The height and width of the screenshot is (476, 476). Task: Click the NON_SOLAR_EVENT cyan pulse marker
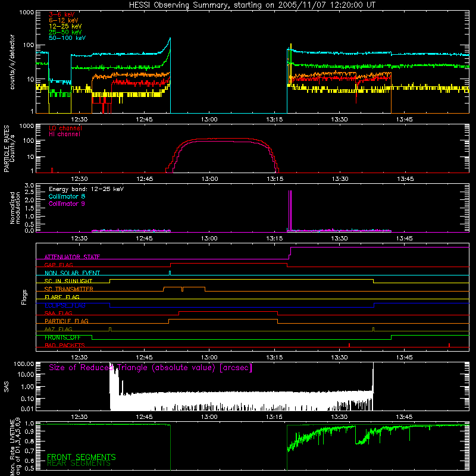tap(170, 273)
